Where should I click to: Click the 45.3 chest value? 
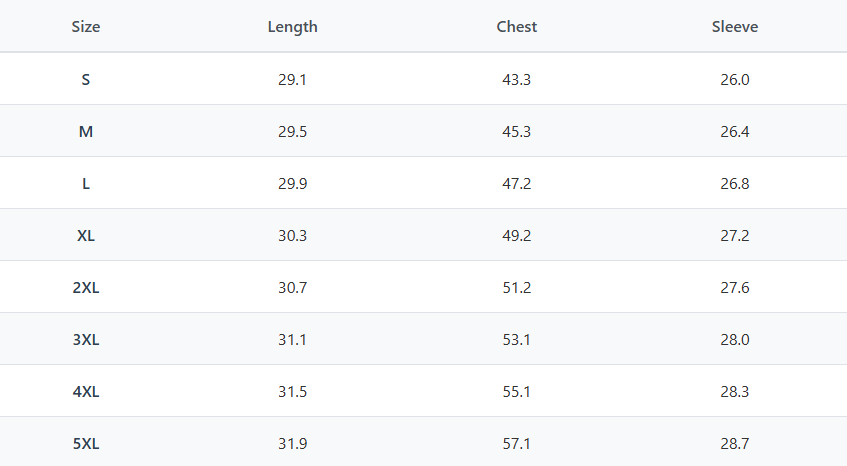[x=516, y=131]
